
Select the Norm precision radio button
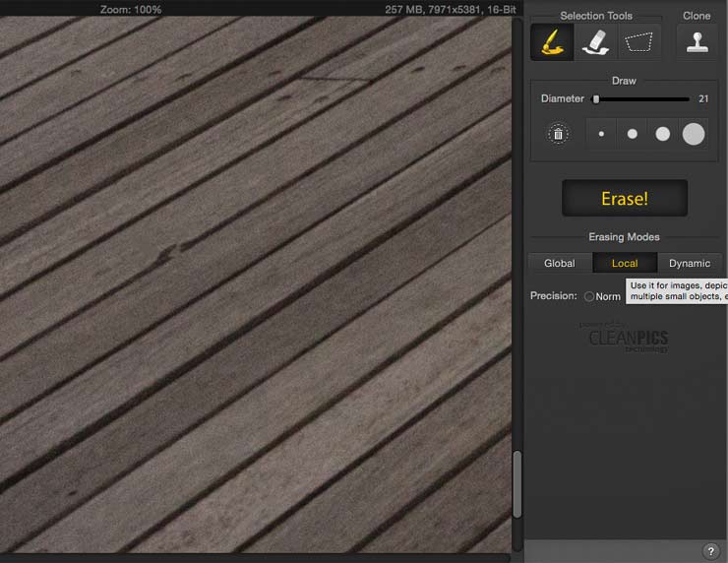point(589,296)
